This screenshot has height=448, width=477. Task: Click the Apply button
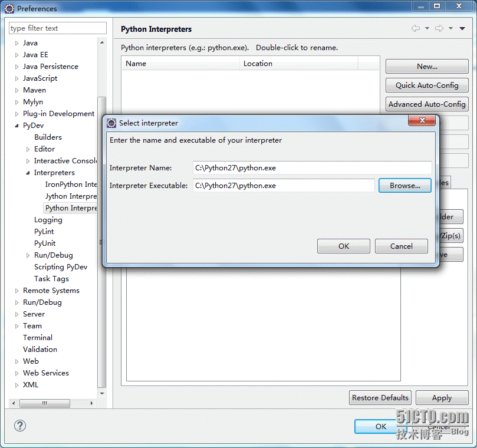tap(442, 398)
